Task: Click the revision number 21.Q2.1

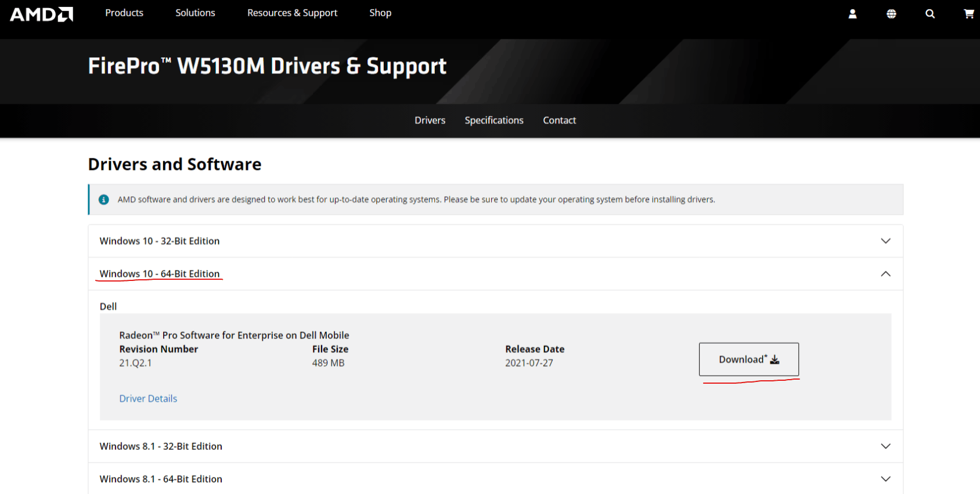Action: tap(135, 363)
